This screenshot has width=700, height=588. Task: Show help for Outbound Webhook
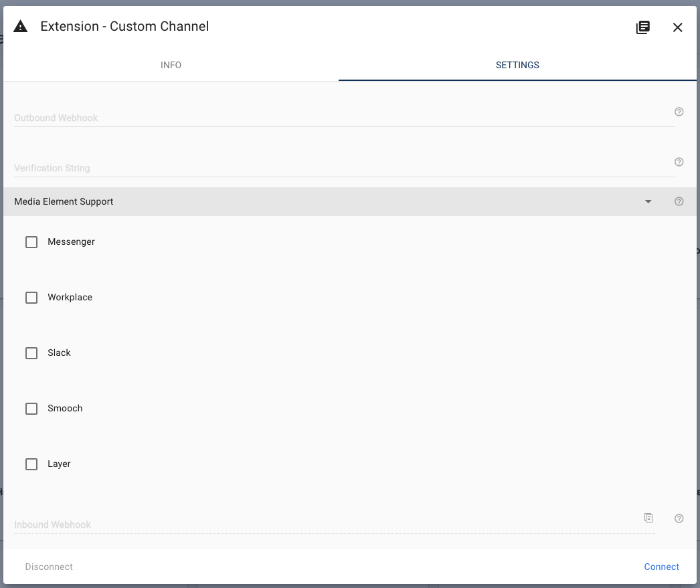[679, 112]
